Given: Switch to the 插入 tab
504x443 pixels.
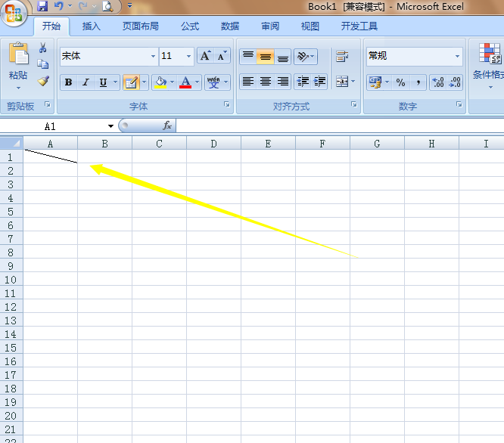Looking at the screenshot, I should tap(92, 26).
